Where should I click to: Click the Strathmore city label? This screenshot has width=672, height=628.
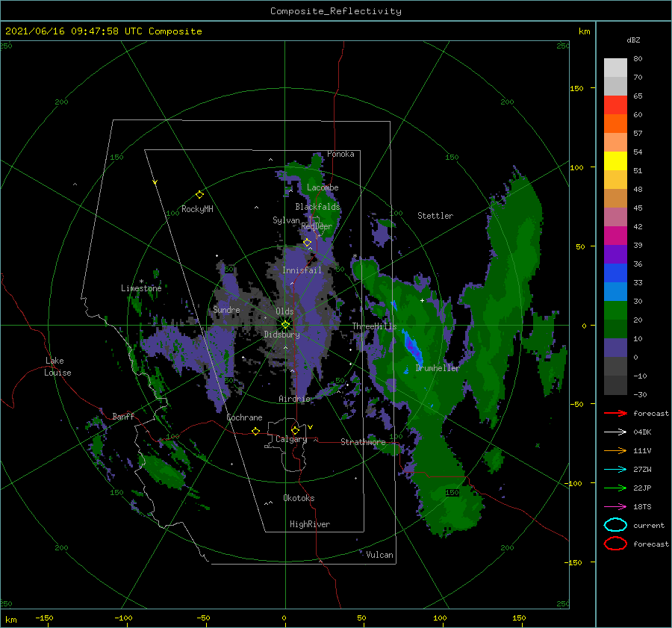click(363, 442)
